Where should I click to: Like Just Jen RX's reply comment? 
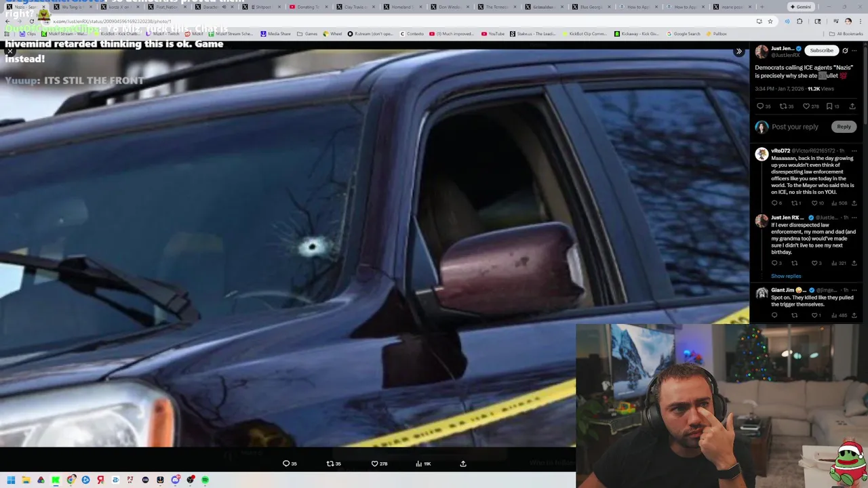(x=814, y=263)
